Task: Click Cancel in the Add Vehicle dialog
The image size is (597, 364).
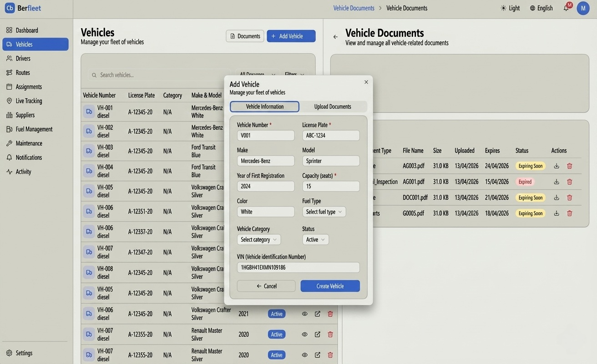Action: [266, 286]
